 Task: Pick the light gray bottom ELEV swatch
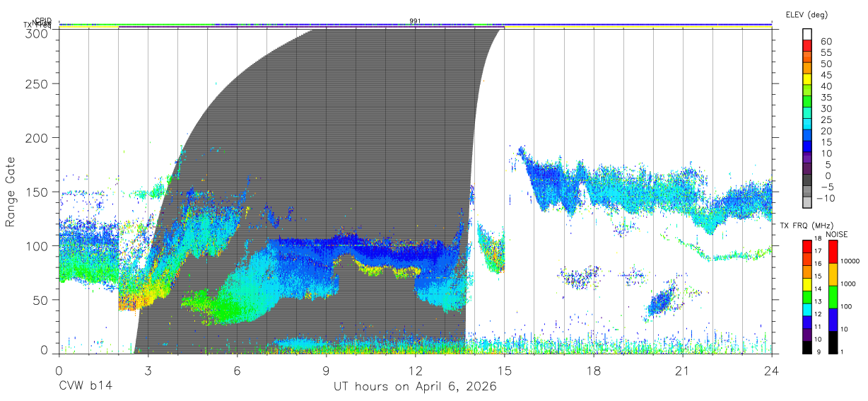[x=807, y=202]
